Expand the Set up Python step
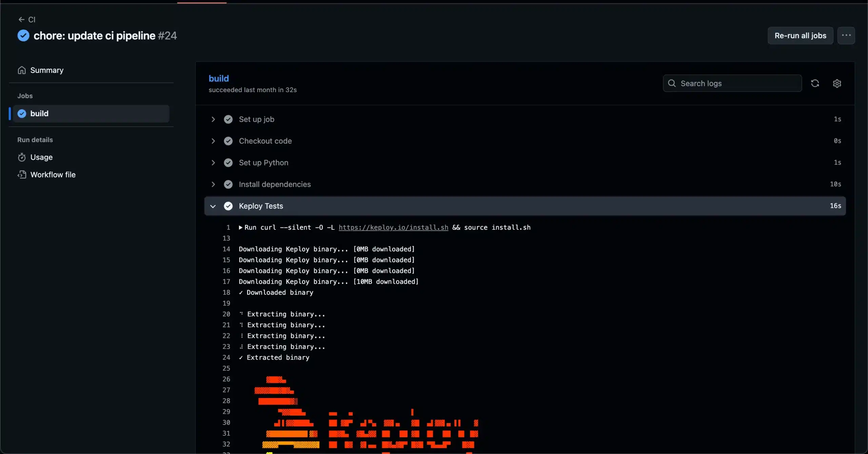Screen dimensions: 868x454 point(213,163)
